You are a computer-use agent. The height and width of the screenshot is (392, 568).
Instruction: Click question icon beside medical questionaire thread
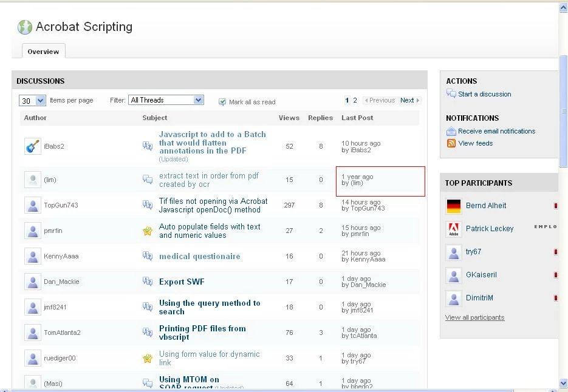148,256
